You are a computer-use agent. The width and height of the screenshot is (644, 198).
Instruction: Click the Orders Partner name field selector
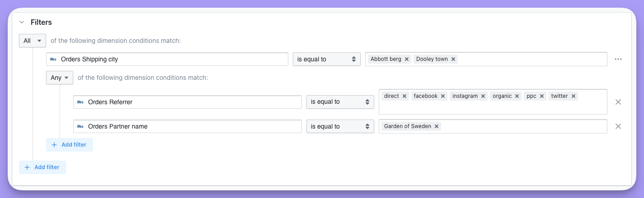pos(188,126)
